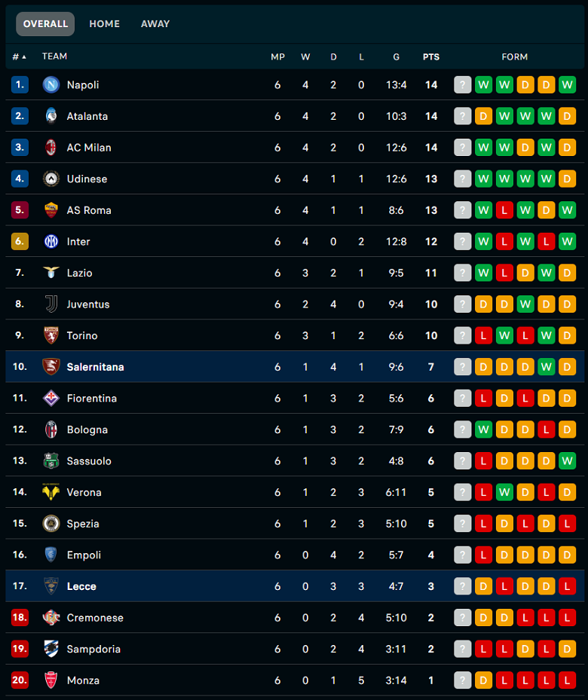Screen dimensions: 588x700
Task: Sort standings by PTS column header
Action: [431, 57]
